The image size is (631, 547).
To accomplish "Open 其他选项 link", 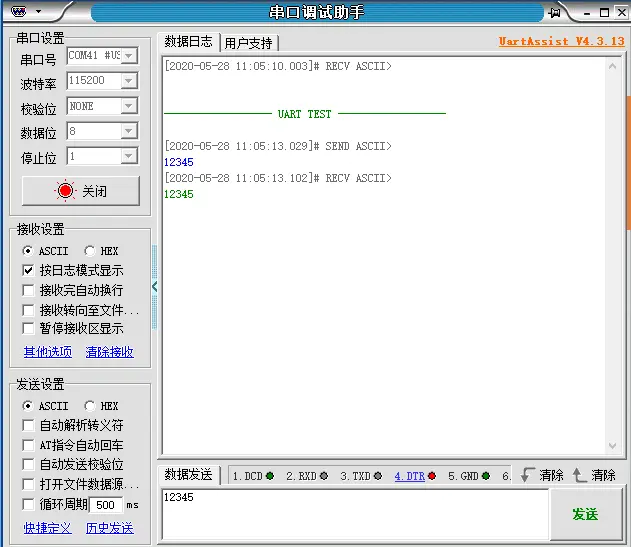I will click(47, 352).
